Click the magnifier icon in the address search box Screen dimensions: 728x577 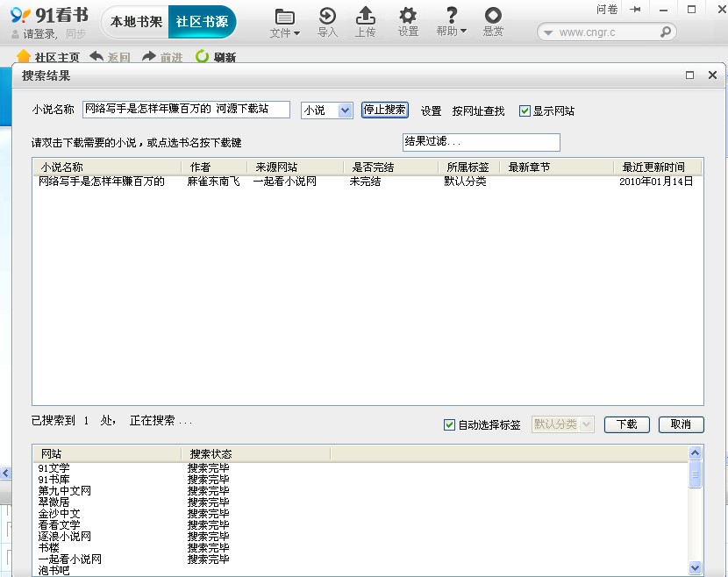click(x=666, y=32)
